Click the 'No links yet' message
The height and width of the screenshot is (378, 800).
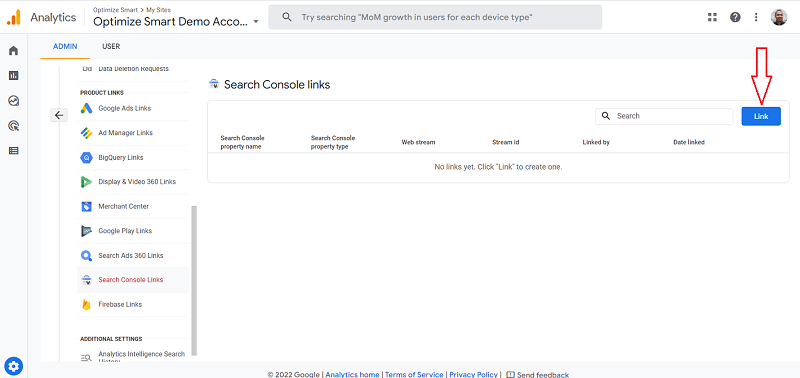(x=498, y=167)
